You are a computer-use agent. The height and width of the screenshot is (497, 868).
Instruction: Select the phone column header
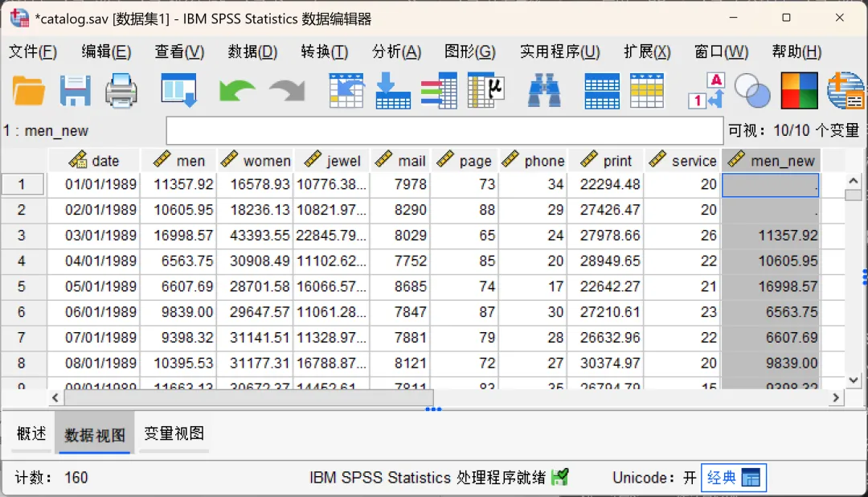click(533, 161)
